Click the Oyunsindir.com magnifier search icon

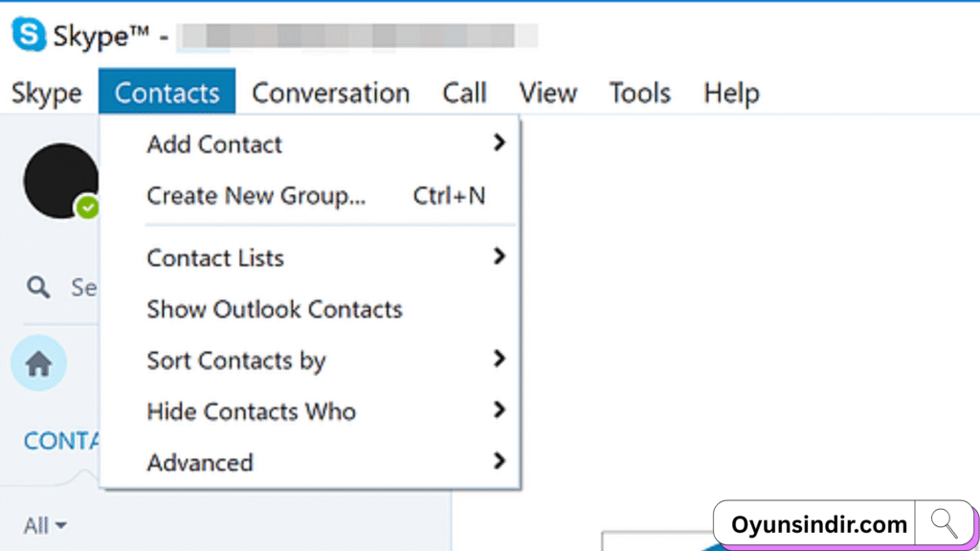pos(944,523)
